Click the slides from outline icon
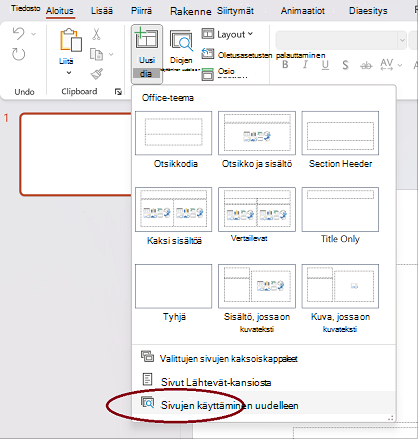This screenshot has width=418, height=439. [147, 379]
